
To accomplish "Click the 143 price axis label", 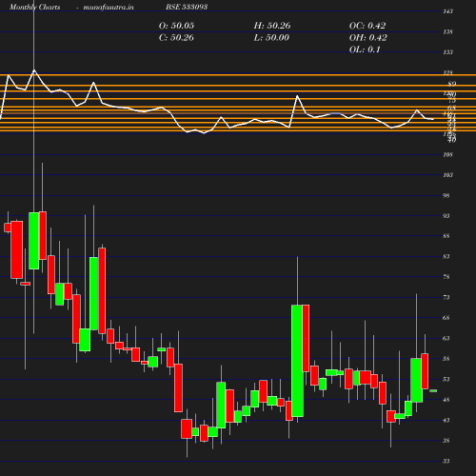I will 447,11.
